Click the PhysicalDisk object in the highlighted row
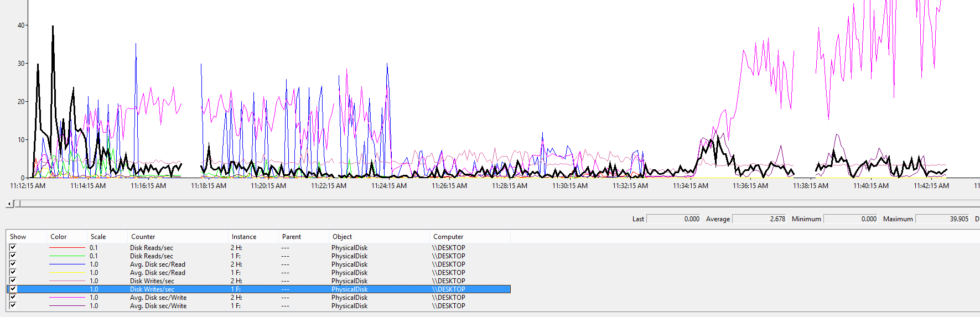The height and width of the screenshot is (317, 980). click(349, 289)
